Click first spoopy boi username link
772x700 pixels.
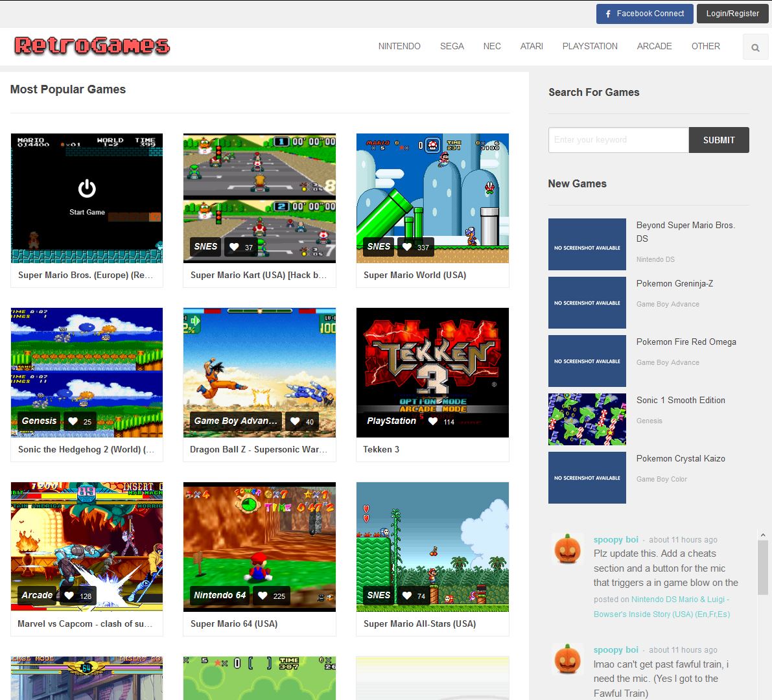(x=615, y=539)
